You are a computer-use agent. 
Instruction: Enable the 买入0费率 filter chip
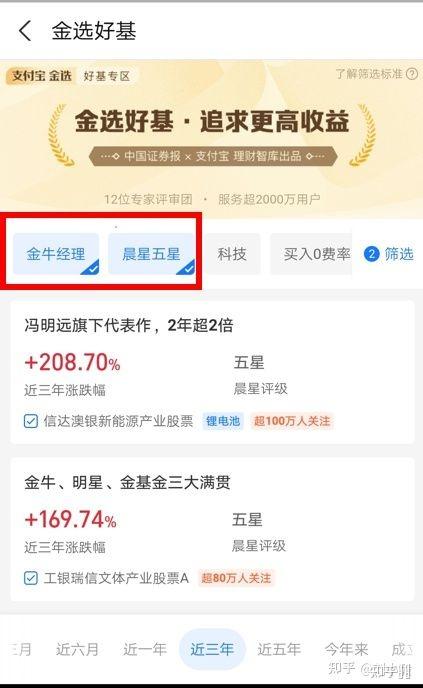[x=311, y=254]
